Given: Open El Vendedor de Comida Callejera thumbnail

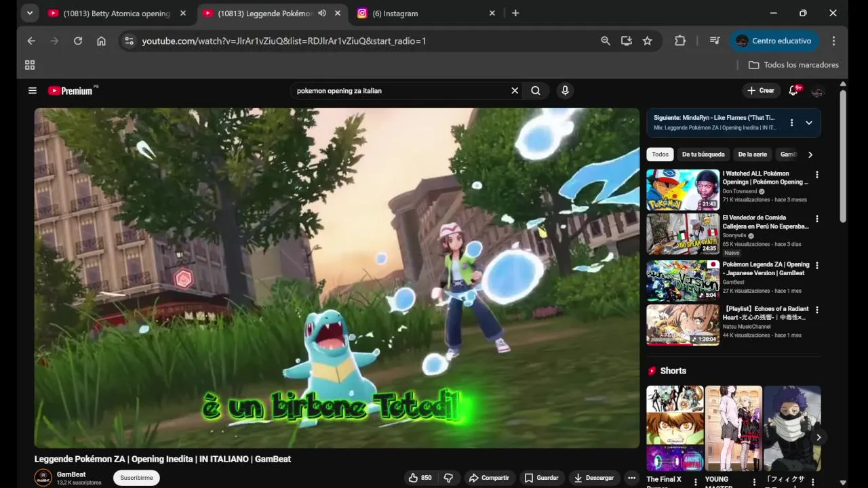Looking at the screenshot, I should (x=683, y=234).
